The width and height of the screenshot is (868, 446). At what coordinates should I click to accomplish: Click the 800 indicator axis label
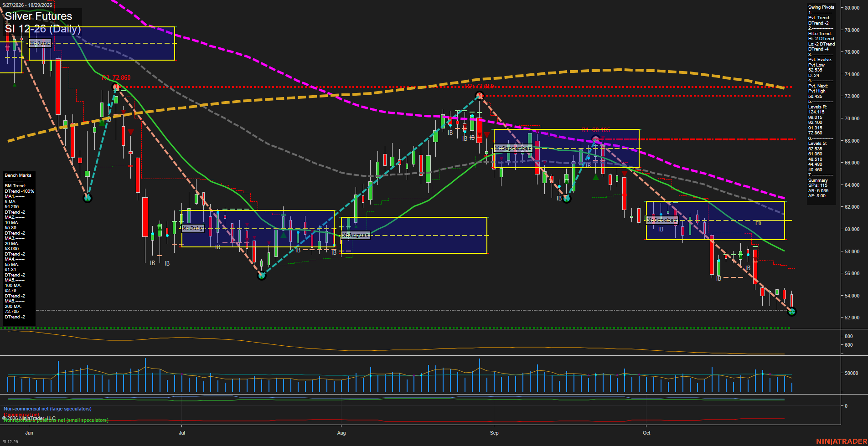(849, 336)
